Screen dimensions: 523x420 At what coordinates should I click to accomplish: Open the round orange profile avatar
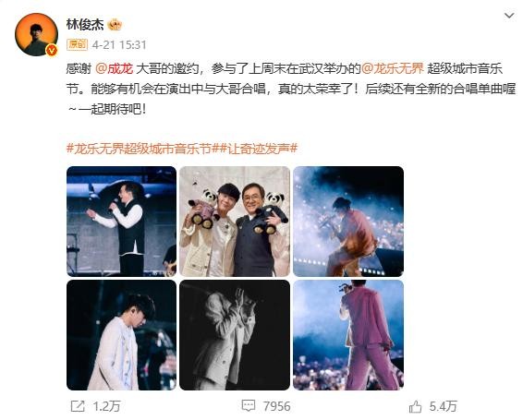click(36, 34)
